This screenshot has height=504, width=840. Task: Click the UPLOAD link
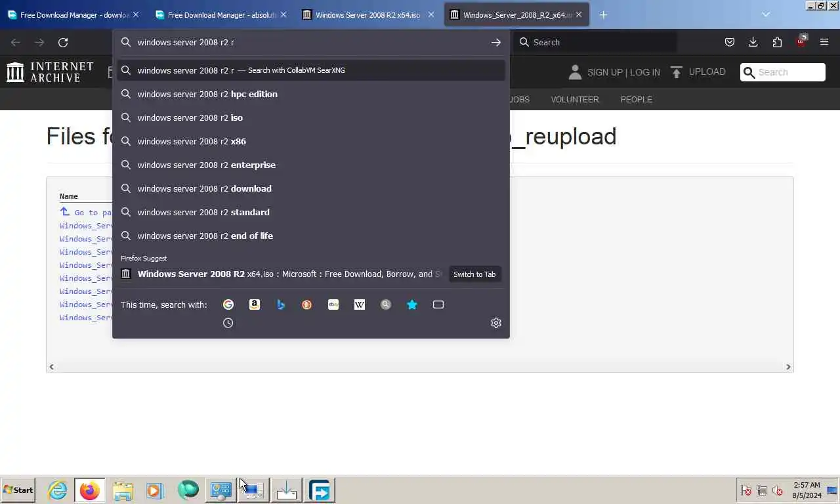(x=707, y=72)
